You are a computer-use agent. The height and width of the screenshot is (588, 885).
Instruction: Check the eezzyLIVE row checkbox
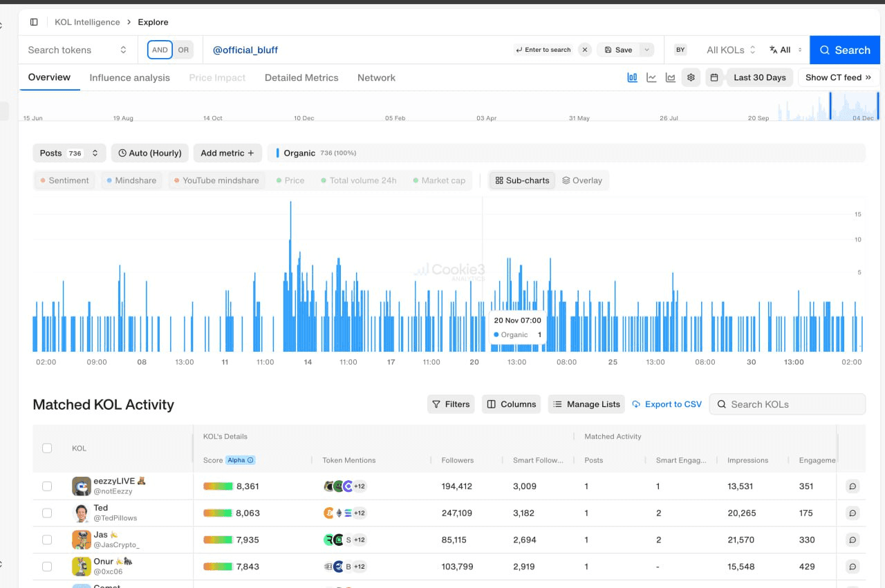(x=47, y=486)
